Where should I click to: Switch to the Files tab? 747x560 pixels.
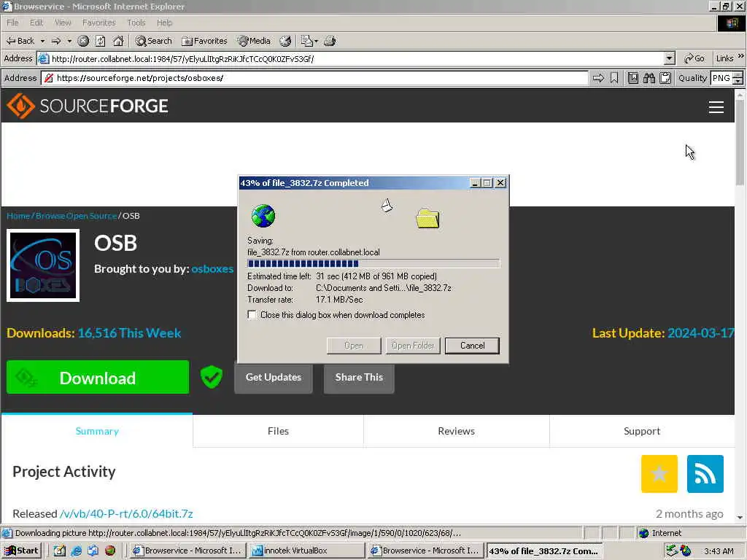278,431
